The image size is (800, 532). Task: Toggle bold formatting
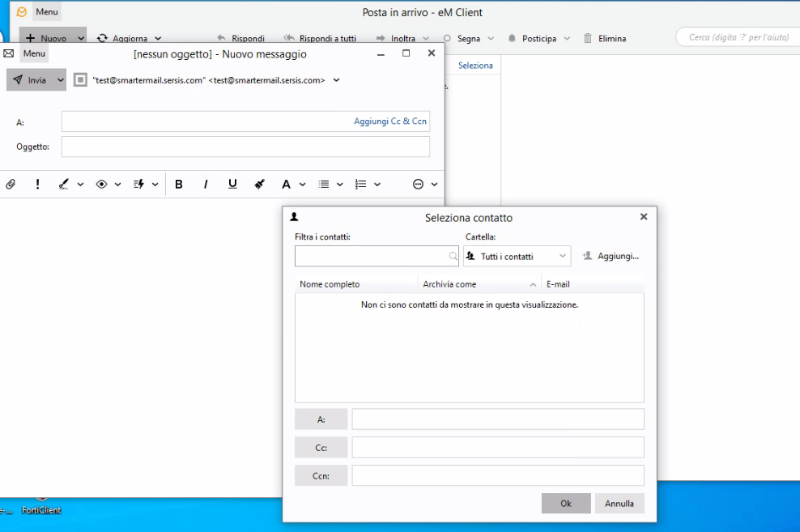tap(179, 185)
